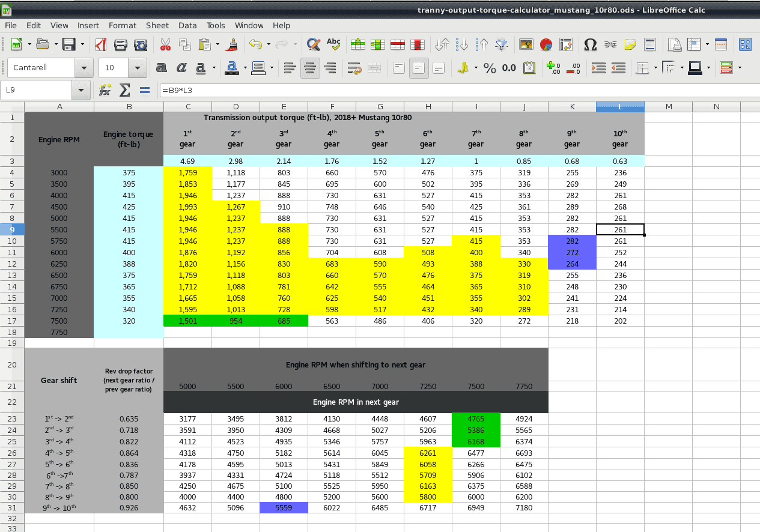The image size is (760, 532).
Task: Open the font color dropdown arrow
Action: tap(246, 68)
